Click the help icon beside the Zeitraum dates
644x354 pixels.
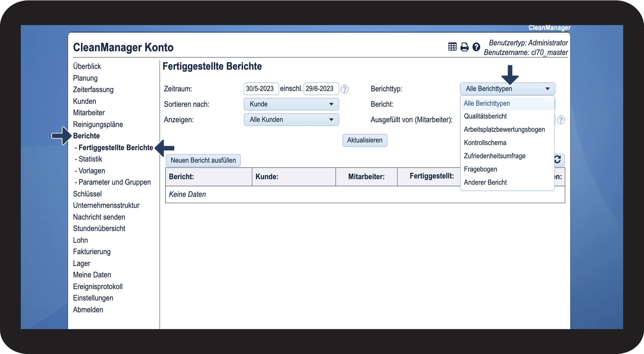click(x=344, y=89)
